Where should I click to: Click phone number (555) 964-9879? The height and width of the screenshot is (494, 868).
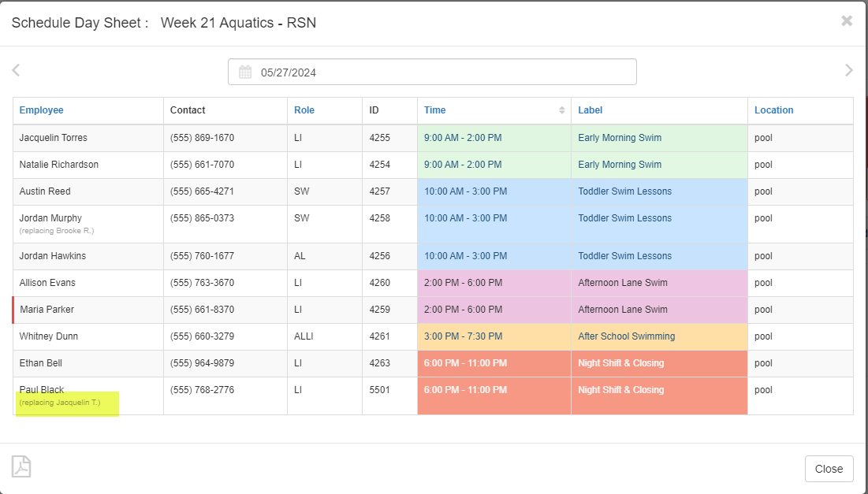point(202,363)
